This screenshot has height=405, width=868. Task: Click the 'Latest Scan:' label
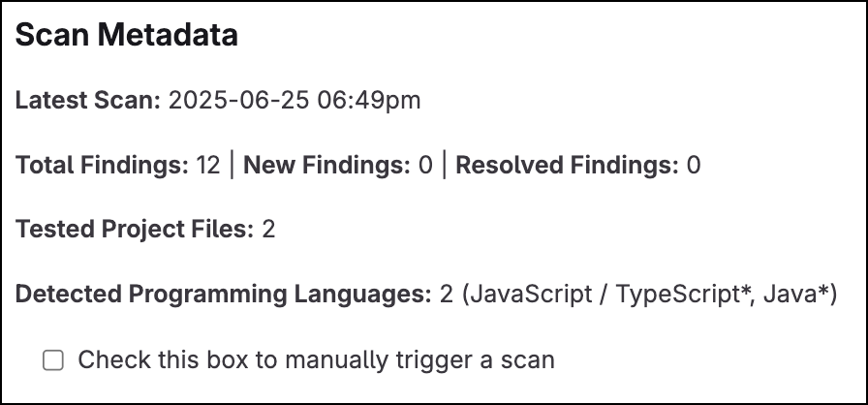click(x=88, y=100)
